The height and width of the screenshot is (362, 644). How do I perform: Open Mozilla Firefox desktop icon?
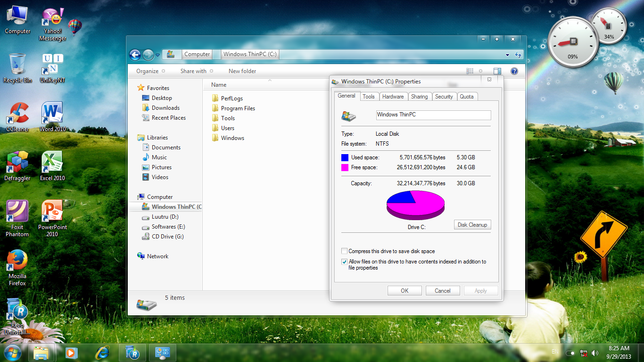click(17, 264)
